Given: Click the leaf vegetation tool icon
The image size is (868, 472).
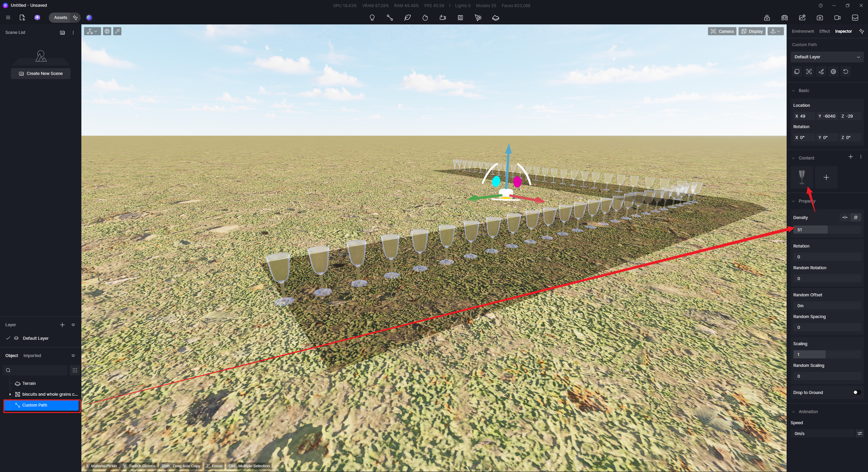Looking at the screenshot, I should click(x=408, y=18).
